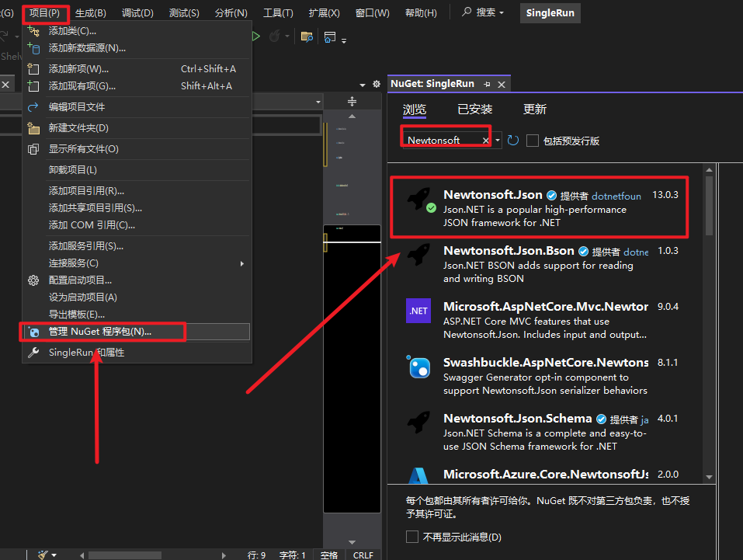Toggle the 不再显示此消息(D) checkbox
Screen dimensions: 743x560
[412, 537]
